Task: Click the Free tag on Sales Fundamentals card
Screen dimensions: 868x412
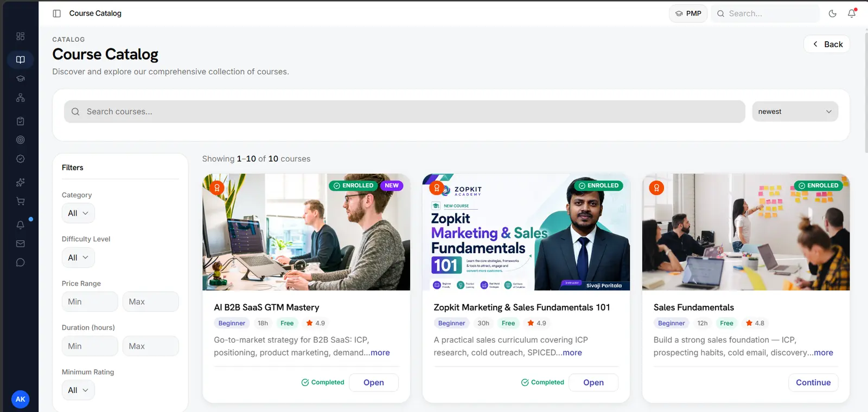Action: point(726,323)
